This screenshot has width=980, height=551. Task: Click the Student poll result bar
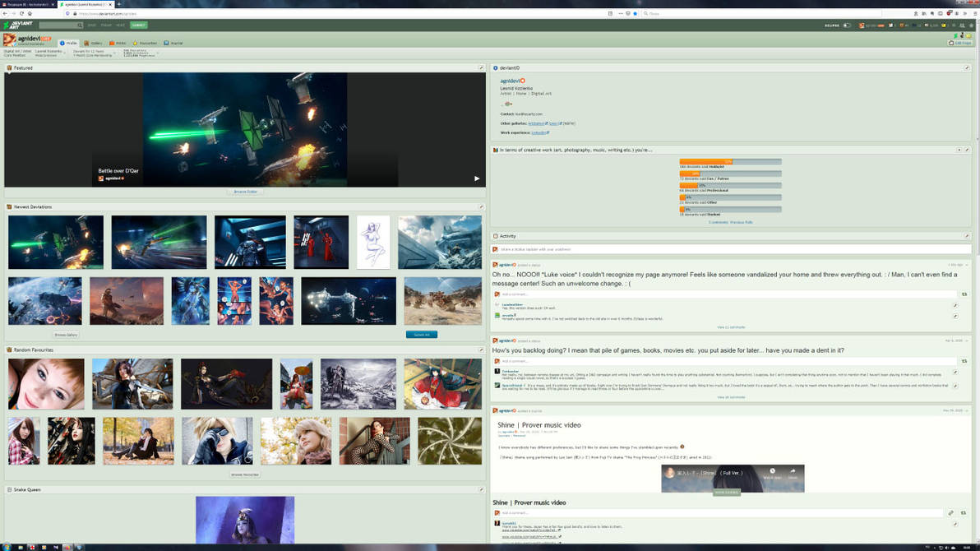click(x=731, y=209)
